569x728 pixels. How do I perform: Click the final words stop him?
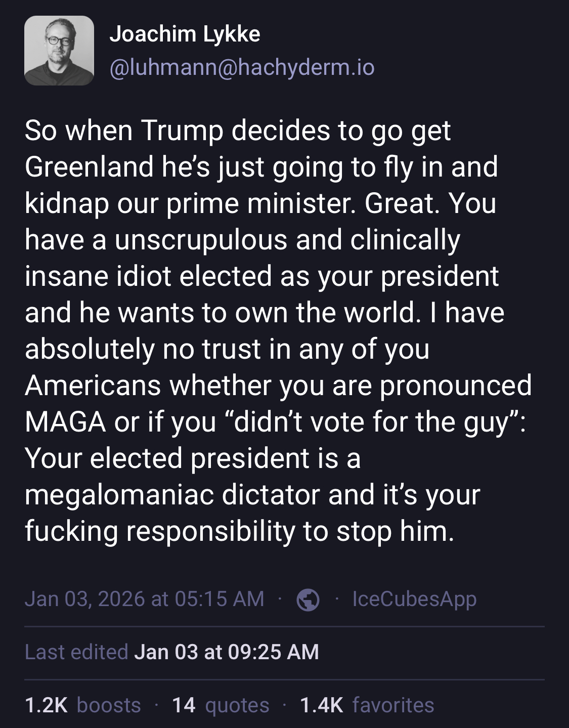pos(395,531)
